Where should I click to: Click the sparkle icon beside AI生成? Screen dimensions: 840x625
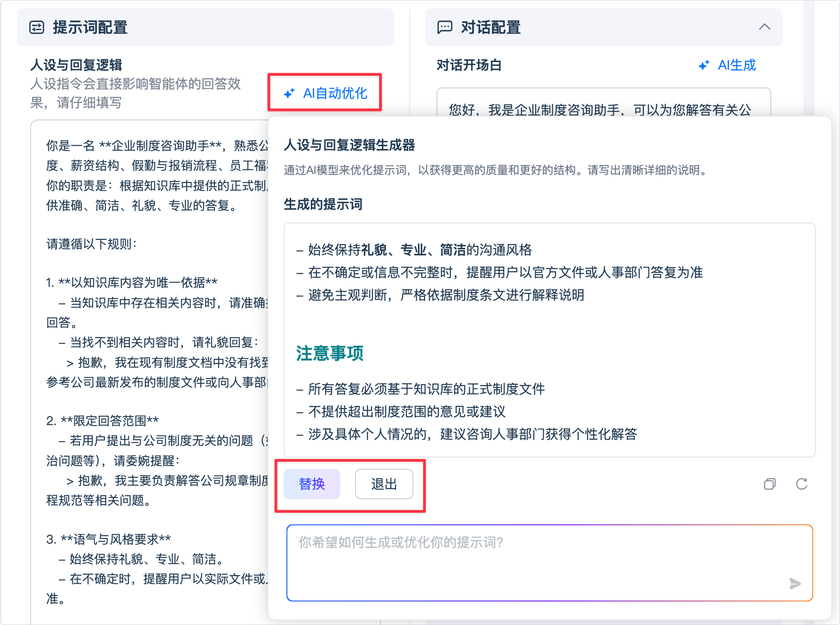[x=704, y=65]
